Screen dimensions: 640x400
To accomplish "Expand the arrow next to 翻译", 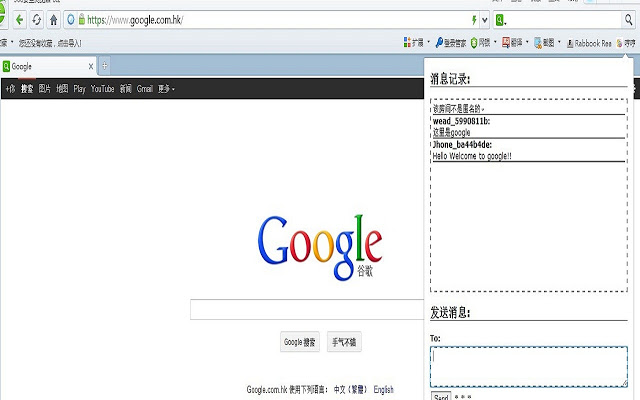I will pos(527,42).
